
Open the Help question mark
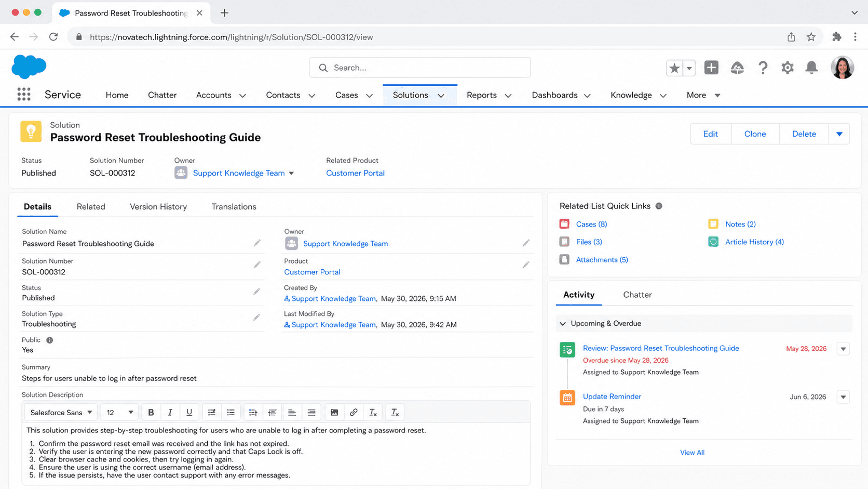click(x=763, y=68)
